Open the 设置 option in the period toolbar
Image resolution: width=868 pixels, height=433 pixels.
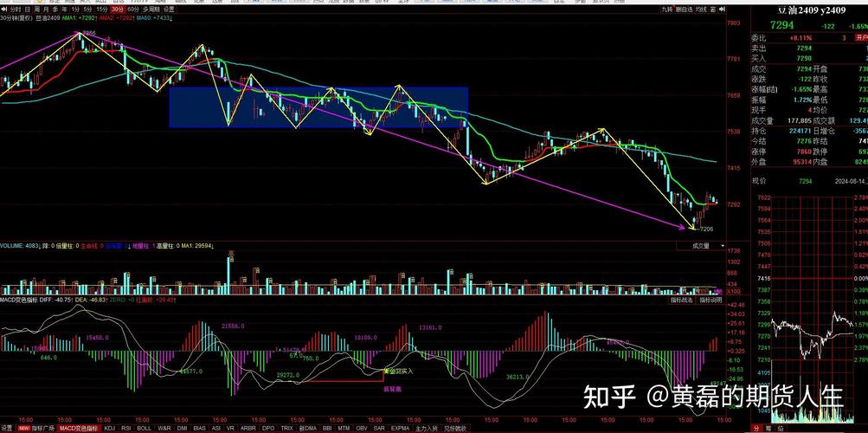[x=169, y=10]
